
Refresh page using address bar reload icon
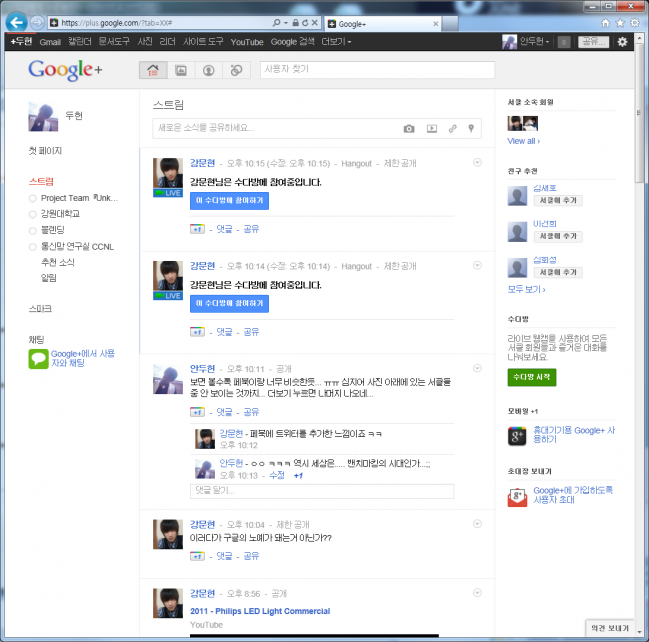305,23
